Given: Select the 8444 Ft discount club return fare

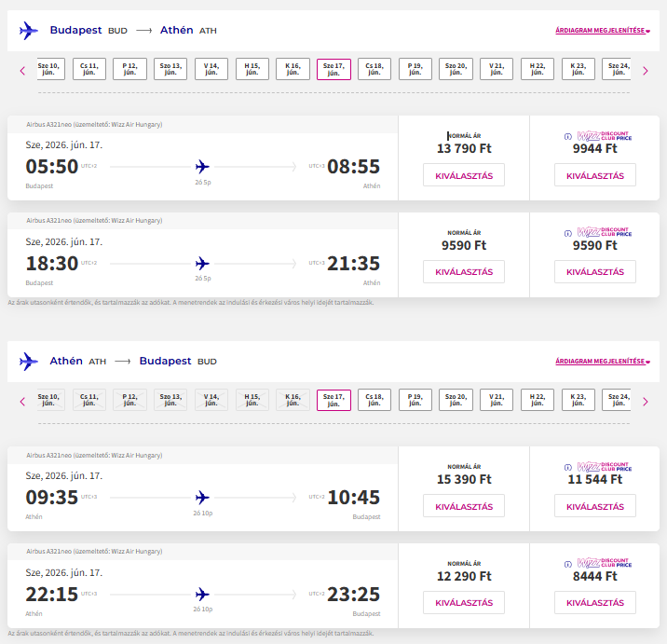Looking at the screenshot, I should pos(594,603).
